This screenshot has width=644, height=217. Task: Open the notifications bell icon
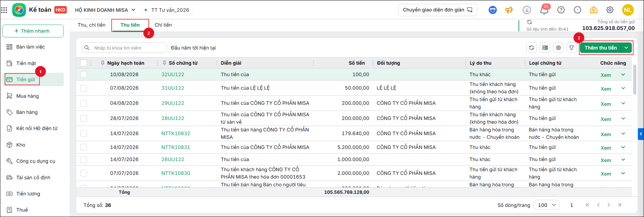(x=544, y=10)
